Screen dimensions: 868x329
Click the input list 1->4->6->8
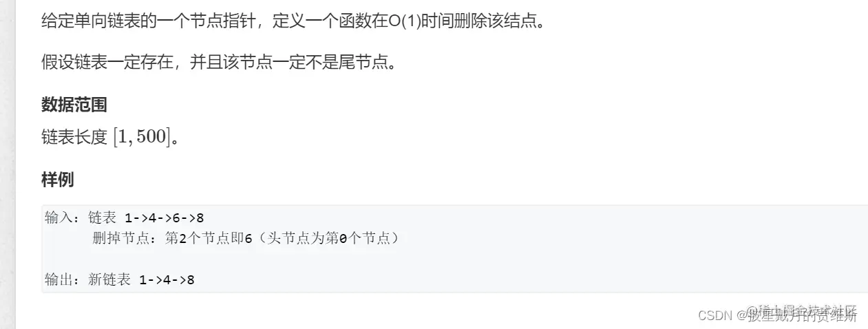tap(165, 218)
